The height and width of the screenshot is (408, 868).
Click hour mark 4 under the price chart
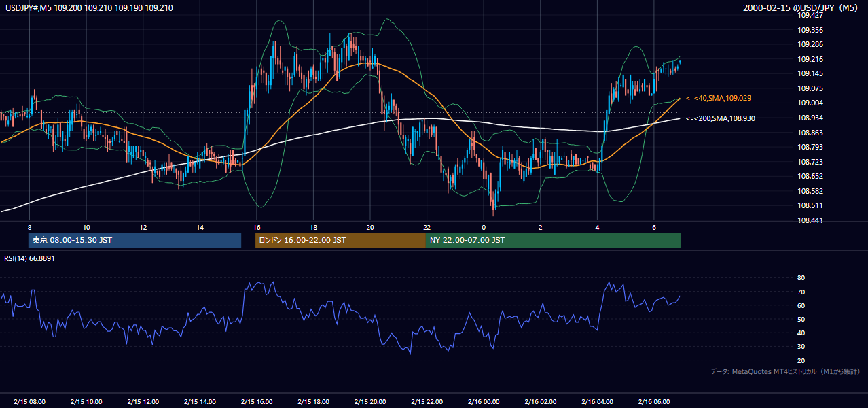click(597, 226)
